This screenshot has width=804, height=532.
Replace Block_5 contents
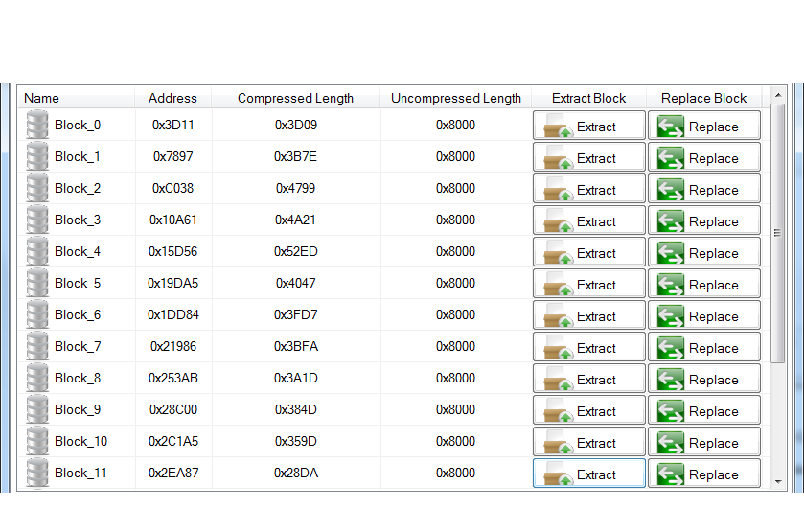click(704, 283)
